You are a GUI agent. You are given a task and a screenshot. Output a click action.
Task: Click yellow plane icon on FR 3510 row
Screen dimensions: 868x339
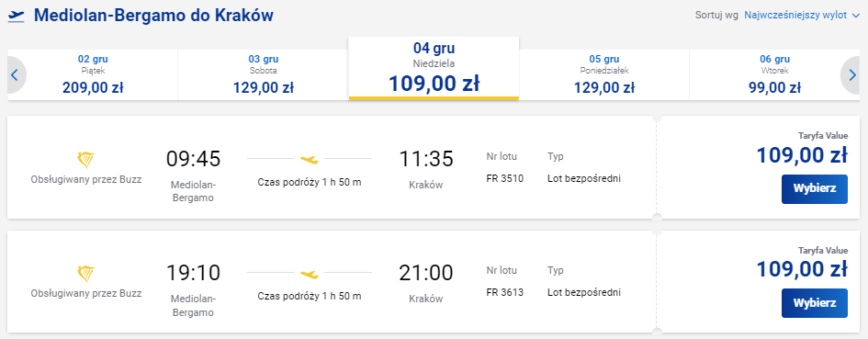310,160
